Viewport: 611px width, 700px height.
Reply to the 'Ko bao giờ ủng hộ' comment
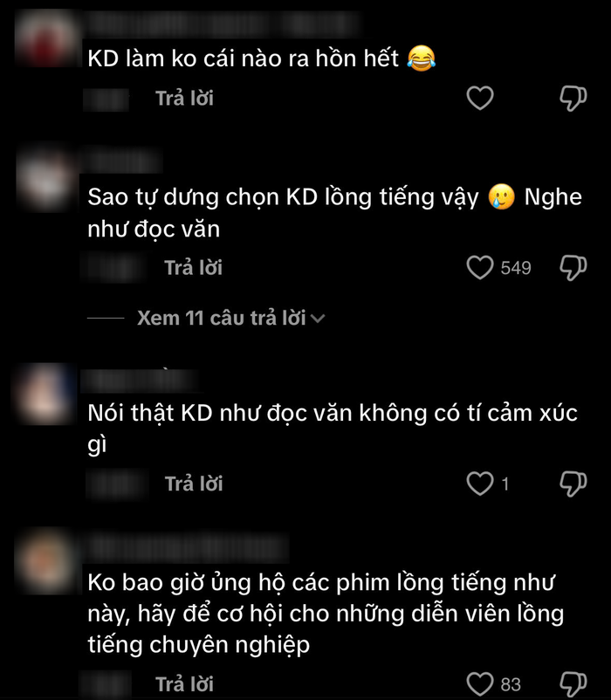pos(184,684)
